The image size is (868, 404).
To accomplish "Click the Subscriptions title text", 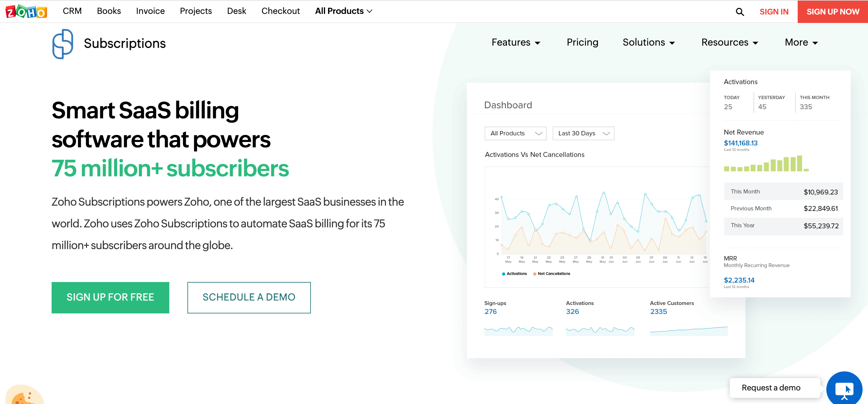I will 125,43.
